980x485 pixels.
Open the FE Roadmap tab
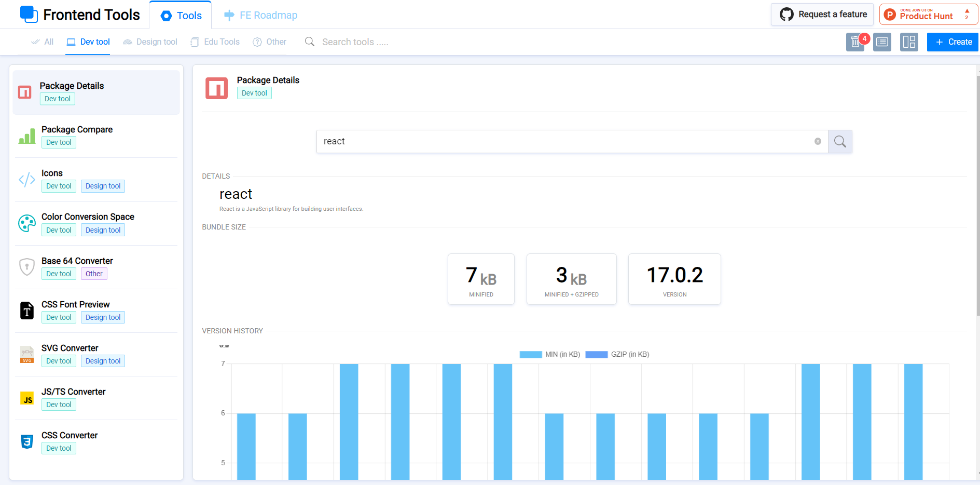pyautogui.click(x=261, y=15)
